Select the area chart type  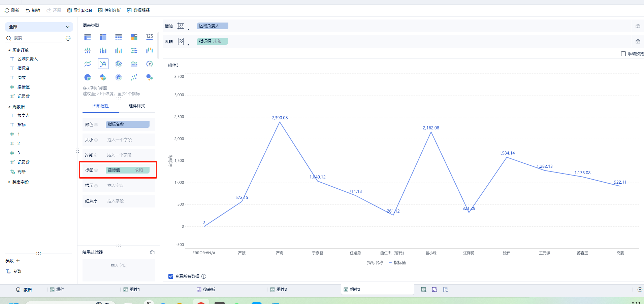134,64
